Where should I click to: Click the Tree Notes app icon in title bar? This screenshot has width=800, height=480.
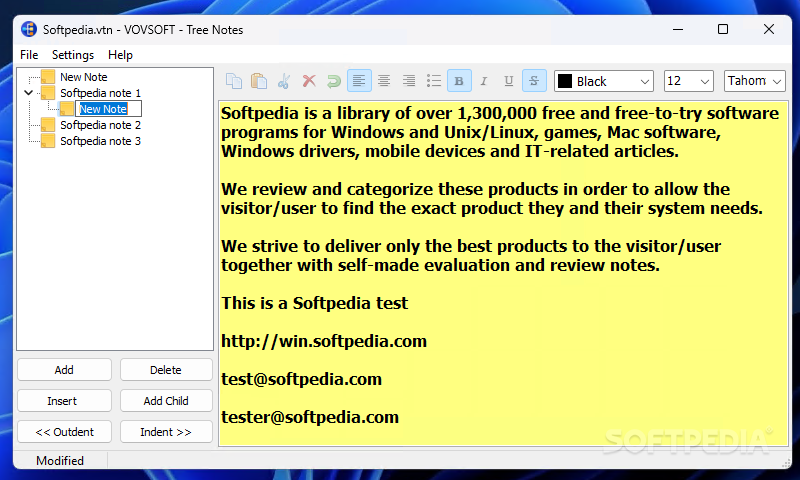(x=29, y=29)
